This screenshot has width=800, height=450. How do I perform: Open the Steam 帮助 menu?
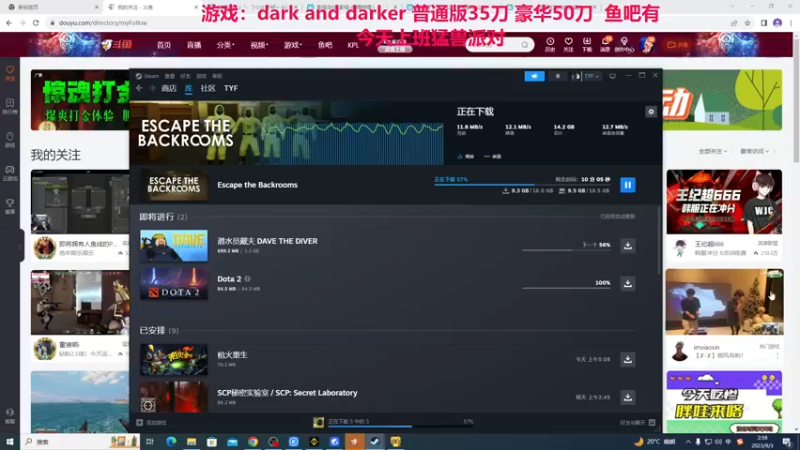(217, 76)
